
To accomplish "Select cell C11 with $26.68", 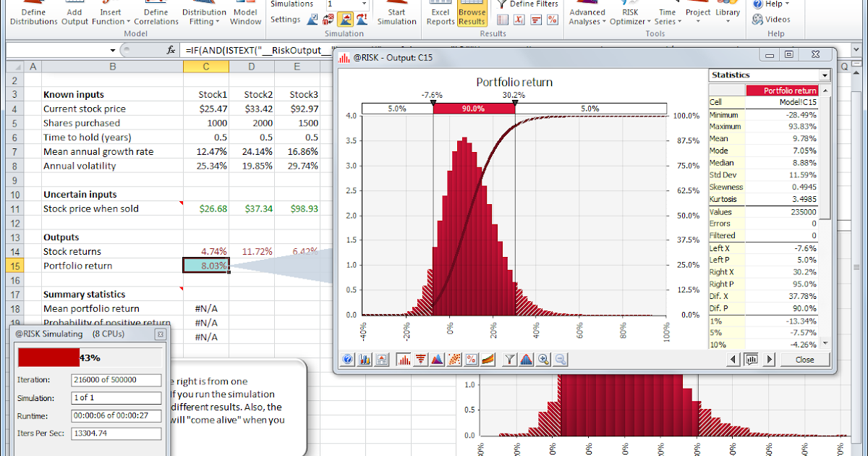I will [206, 208].
